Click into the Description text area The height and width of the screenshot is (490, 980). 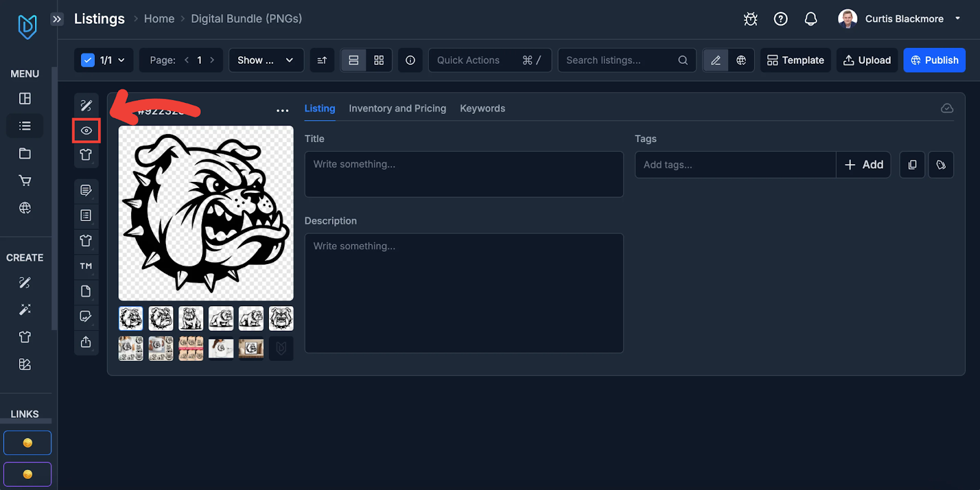coord(464,293)
